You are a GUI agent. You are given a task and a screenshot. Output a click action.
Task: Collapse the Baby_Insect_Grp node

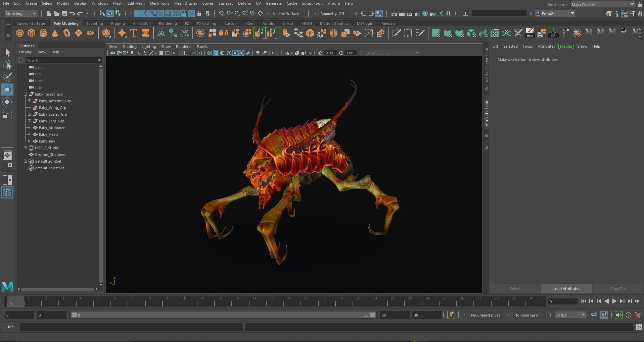coord(25,94)
